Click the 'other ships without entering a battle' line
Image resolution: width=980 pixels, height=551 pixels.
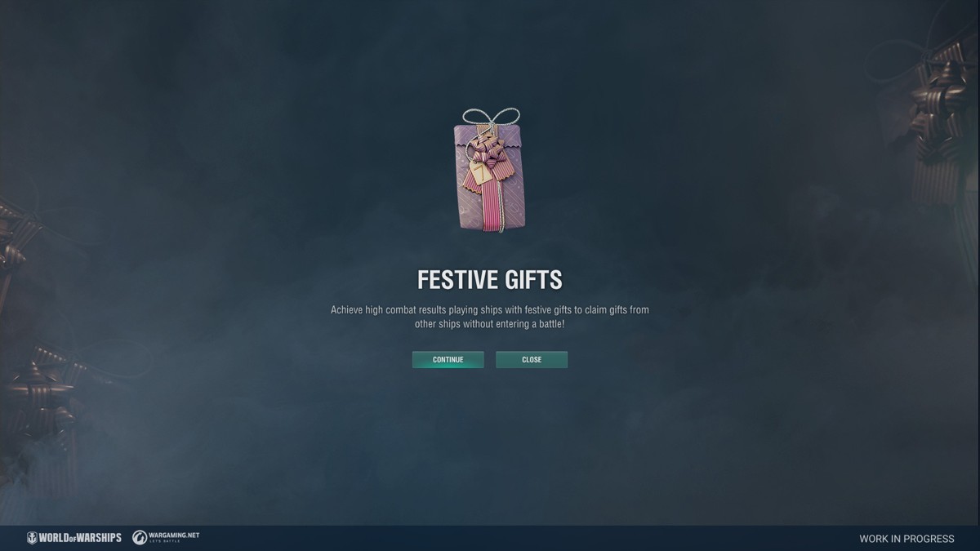(x=490, y=324)
